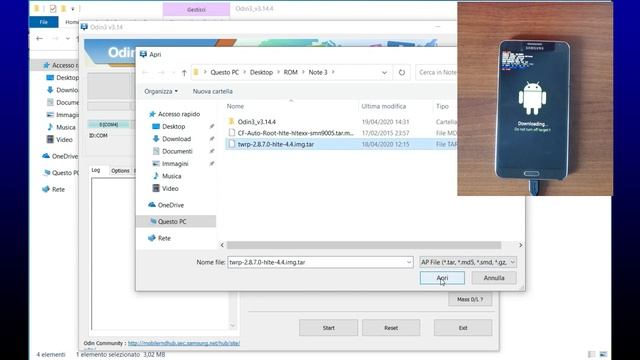Viewport: 640px width, 360px height.
Task: Select Questo PC in address breadcrumb
Action: [224, 72]
